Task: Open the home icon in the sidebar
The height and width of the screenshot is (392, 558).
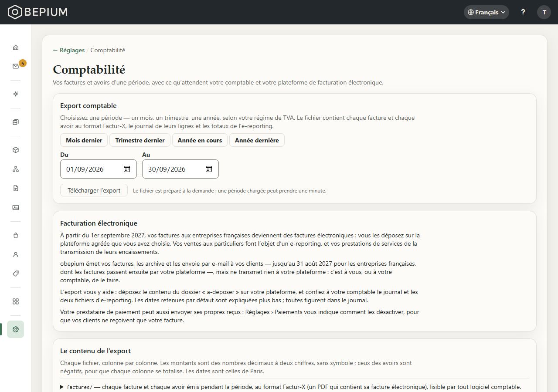Action: [x=16, y=47]
